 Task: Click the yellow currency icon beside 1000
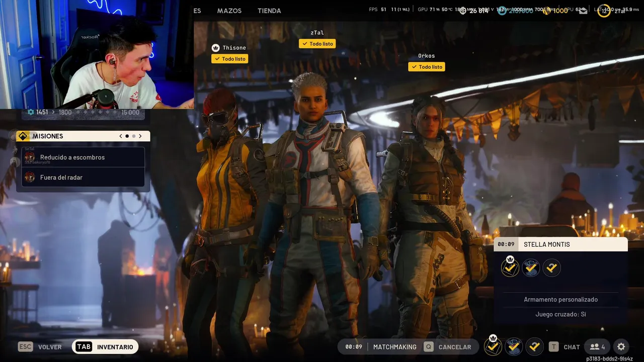(x=546, y=11)
